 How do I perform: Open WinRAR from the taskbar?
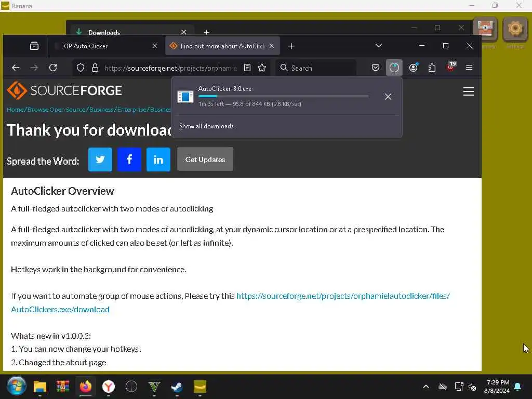click(x=63, y=387)
